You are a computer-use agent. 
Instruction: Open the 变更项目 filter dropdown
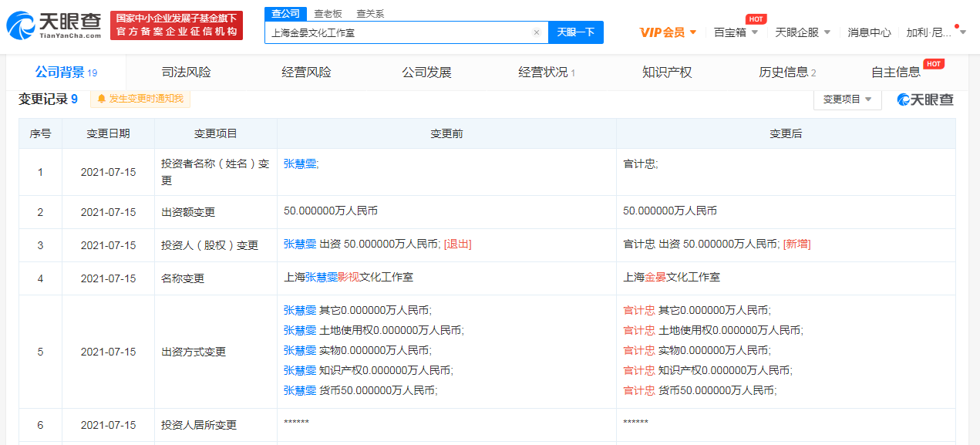[847, 99]
